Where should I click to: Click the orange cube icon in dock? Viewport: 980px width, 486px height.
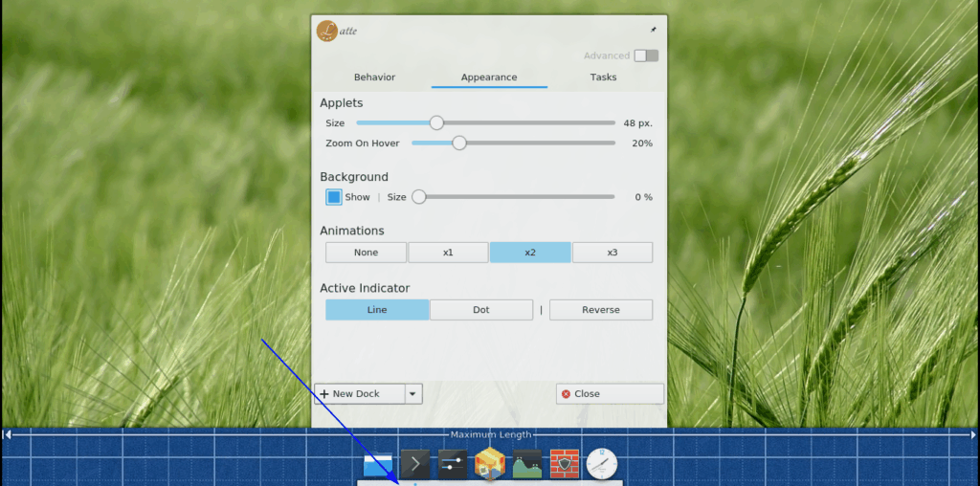tap(490, 464)
